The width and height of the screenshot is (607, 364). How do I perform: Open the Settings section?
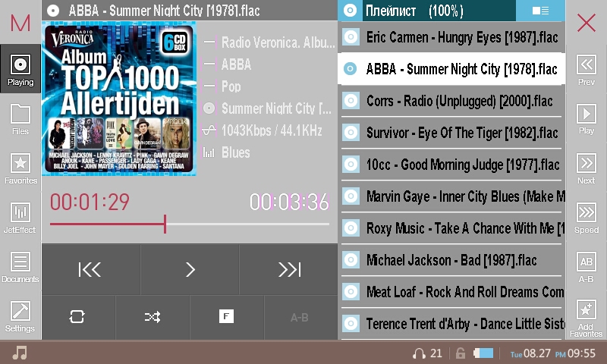tap(20, 316)
